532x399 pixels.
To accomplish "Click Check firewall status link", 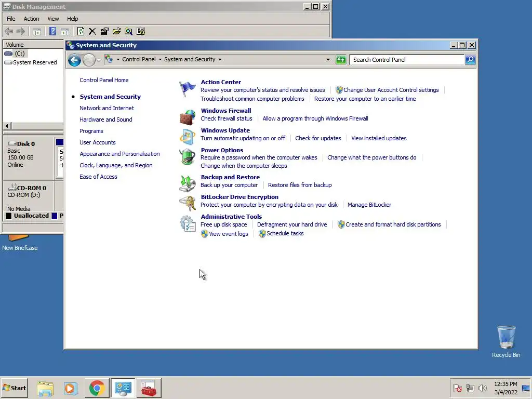I will click(227, 118).
